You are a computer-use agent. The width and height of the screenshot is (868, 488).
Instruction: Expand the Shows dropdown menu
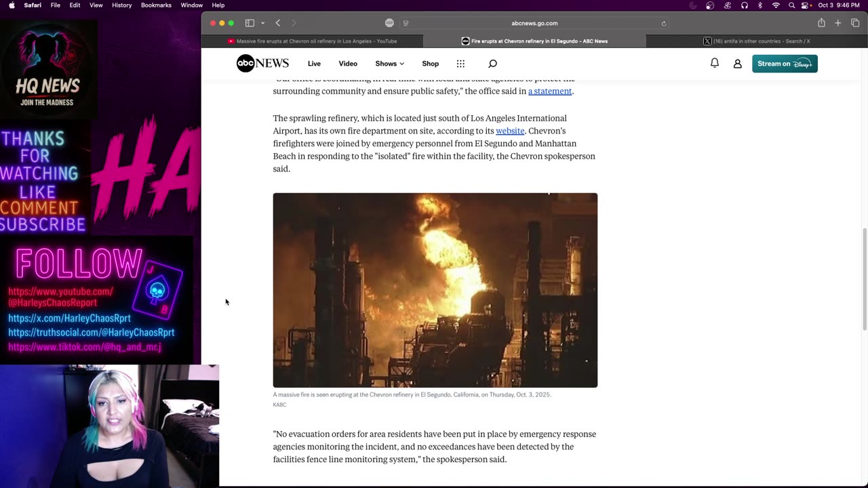pyautogui.click(x=389, y=64)
